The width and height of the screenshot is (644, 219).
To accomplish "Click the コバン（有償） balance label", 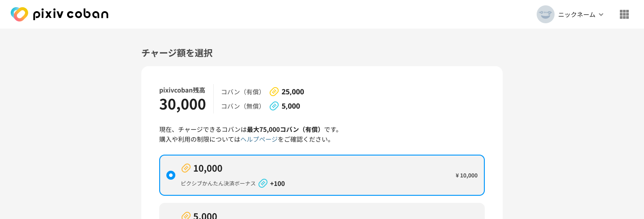I will point(242,92).
